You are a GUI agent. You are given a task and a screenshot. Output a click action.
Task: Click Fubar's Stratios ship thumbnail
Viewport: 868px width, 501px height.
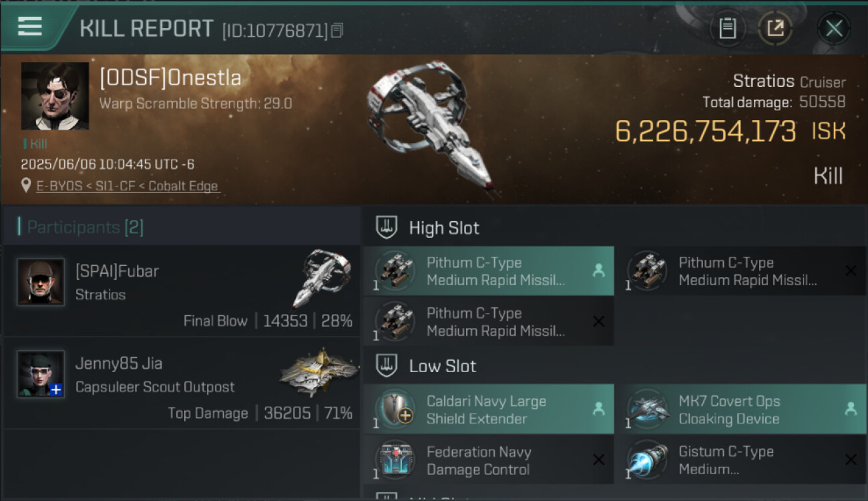322,277
